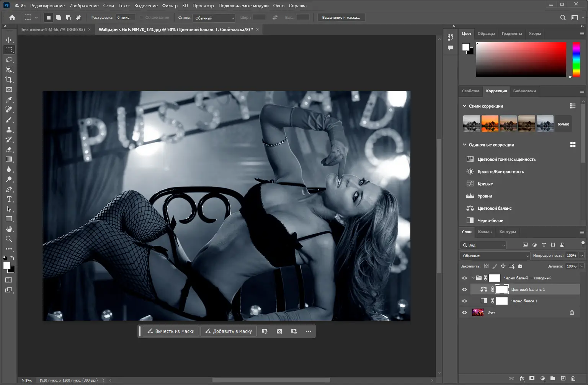This screenshot has width=588, height=385.
Task: Select the Zoom tool in toolbar
Action: pyautogui.click(x=9, y=239)
